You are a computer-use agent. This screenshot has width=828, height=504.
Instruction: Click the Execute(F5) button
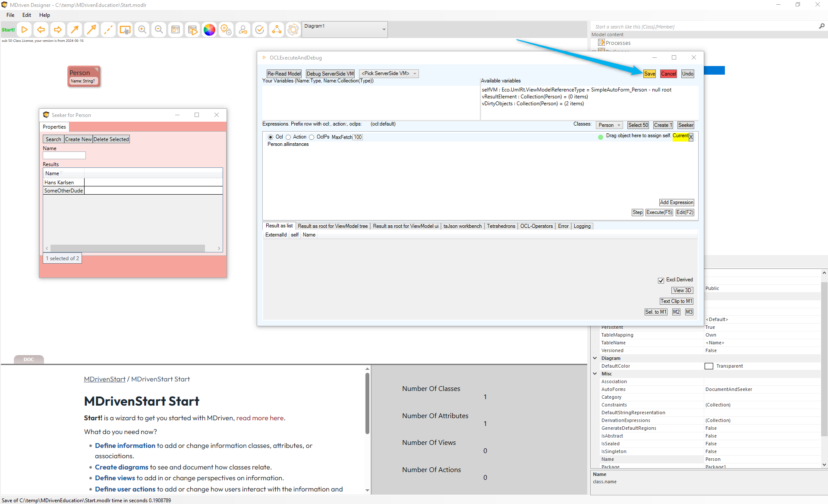[x=659, y=212]
